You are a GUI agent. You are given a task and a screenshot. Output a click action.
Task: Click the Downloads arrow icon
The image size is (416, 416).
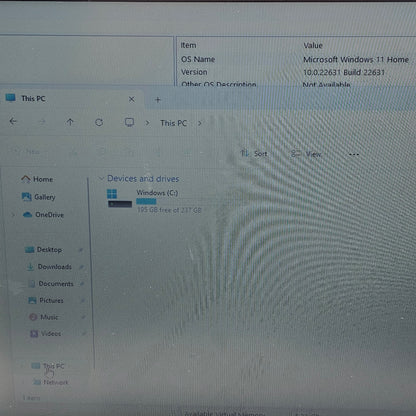31,267
